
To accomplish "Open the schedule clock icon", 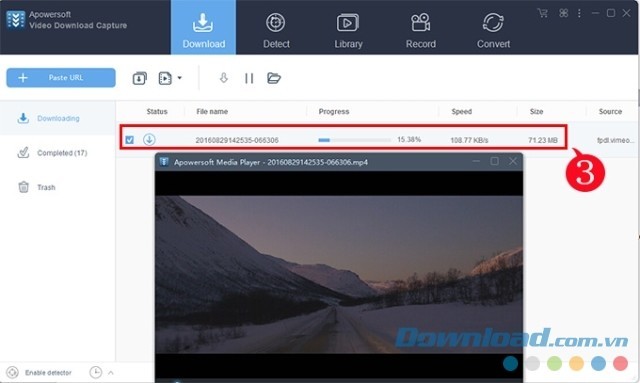I will coord(96,372).
